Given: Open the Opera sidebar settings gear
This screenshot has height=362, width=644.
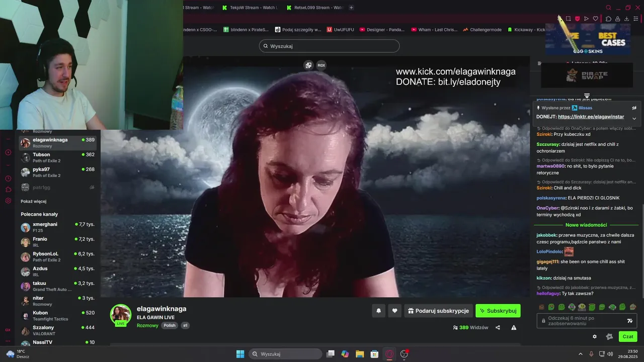Looking at the screenshot, I should 8,201.
